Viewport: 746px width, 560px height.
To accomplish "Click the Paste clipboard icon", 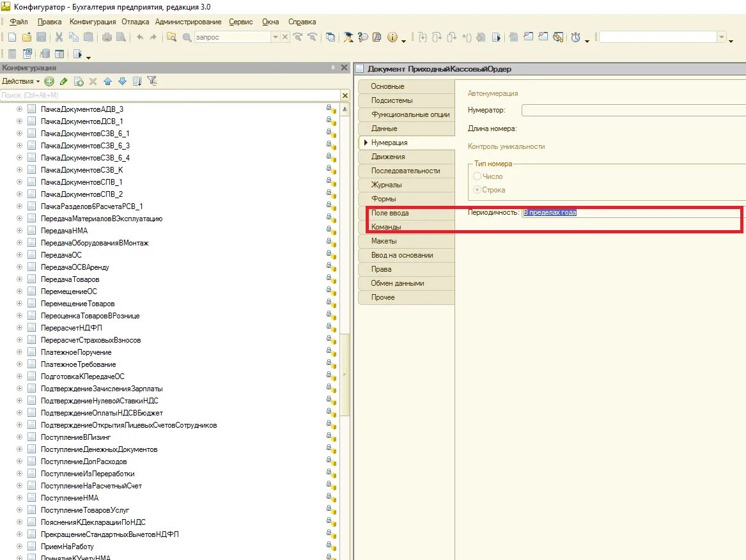I will pyautogui.click(x=88, y=37).
